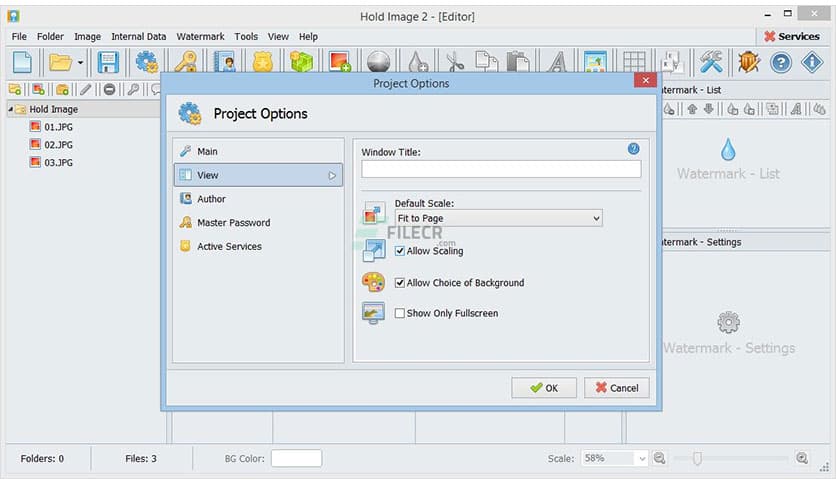Click the small key icon in file panel
The height and width of the screenshot is (484, 836).
pyautogui.click(x=133, y=90)
